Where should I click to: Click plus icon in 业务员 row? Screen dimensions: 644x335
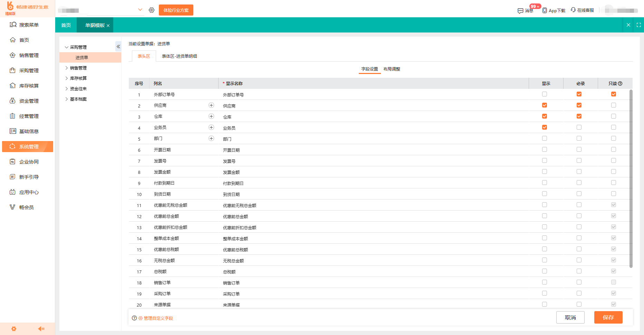tap(211, 127)
